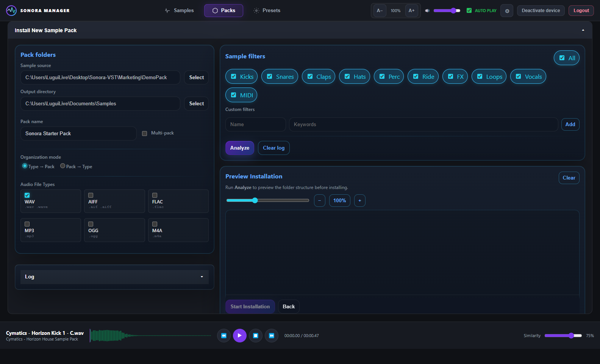The width and height of the screenshot is (600, 364).
Task: Enable the M4A file type
Action: pyautogui.click(x=155, y=224)
